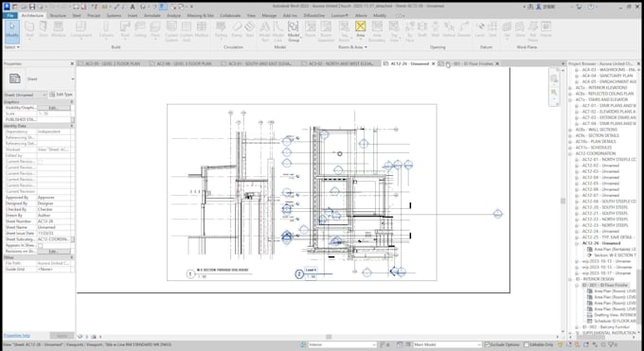Select the Column tool

pos(106,30)
